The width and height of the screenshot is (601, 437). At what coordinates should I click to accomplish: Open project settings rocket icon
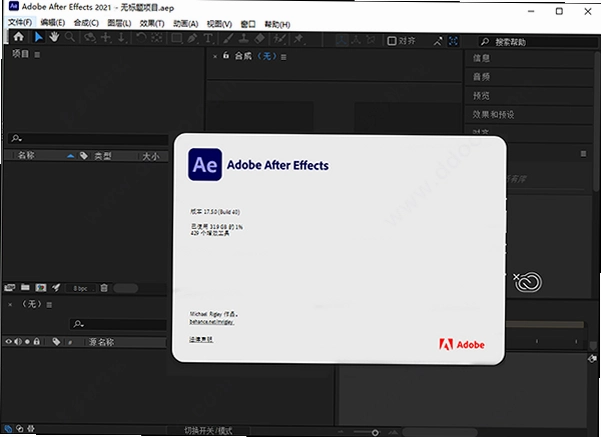pos(56,288)
